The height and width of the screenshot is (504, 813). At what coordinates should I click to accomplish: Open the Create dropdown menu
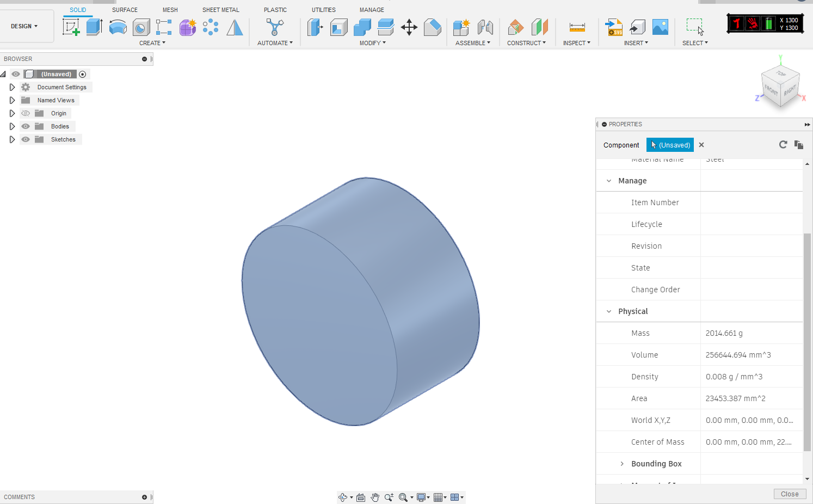(x=153, y=43)
